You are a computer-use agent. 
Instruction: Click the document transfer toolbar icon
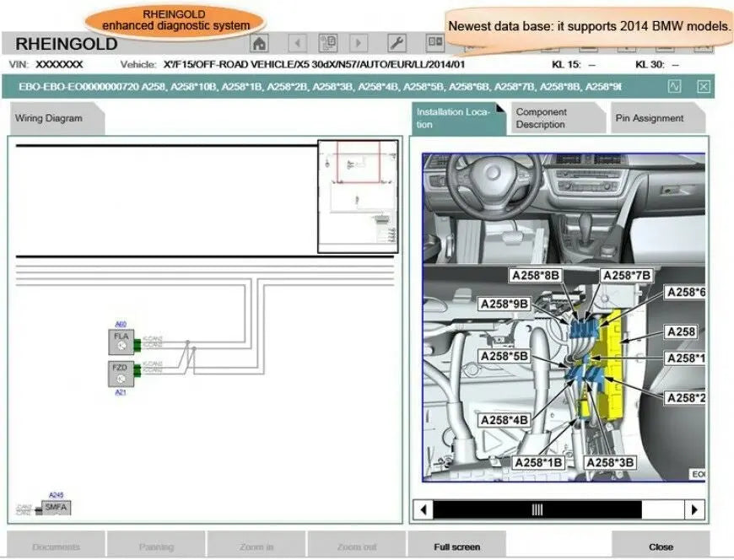tap(327, 43)
